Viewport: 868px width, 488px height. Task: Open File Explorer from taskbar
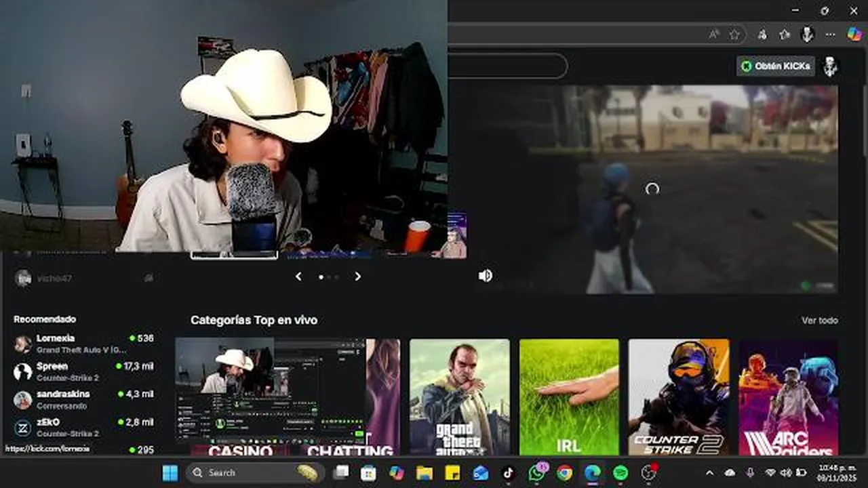[425, 472]
